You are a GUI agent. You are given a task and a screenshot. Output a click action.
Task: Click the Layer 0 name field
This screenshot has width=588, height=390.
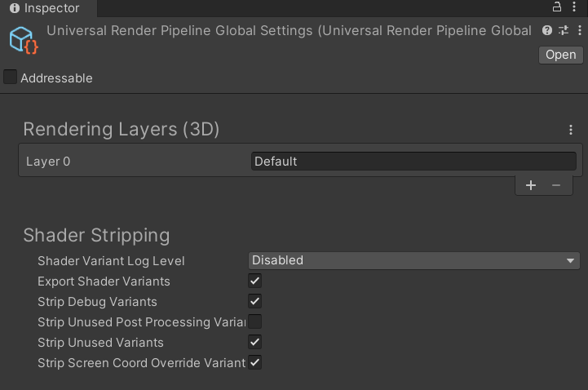pos(413,162)
